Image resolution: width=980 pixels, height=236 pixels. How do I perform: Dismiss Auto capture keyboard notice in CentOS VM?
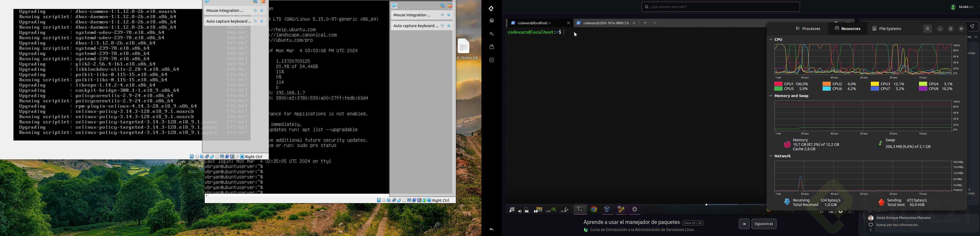[262, 21]
